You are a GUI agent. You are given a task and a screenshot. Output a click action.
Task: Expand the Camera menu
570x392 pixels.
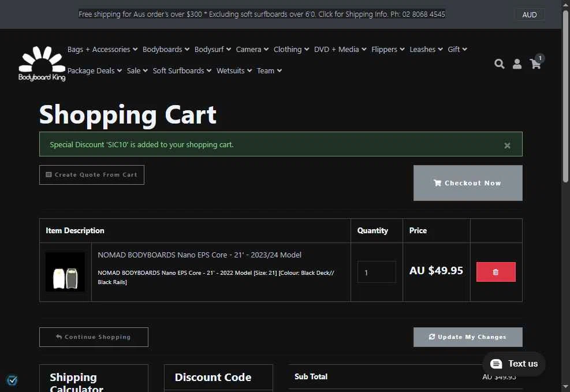[252, 50]
